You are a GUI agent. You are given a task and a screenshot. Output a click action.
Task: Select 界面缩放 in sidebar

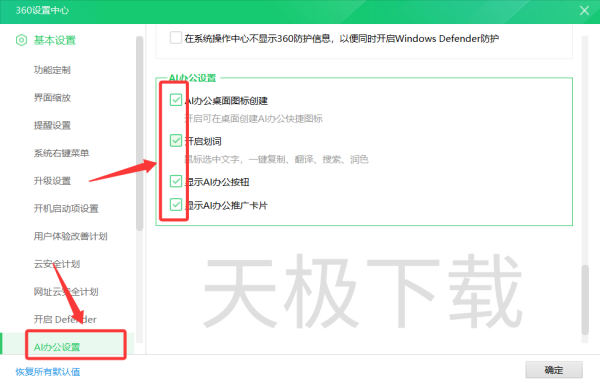coord(52,98)
